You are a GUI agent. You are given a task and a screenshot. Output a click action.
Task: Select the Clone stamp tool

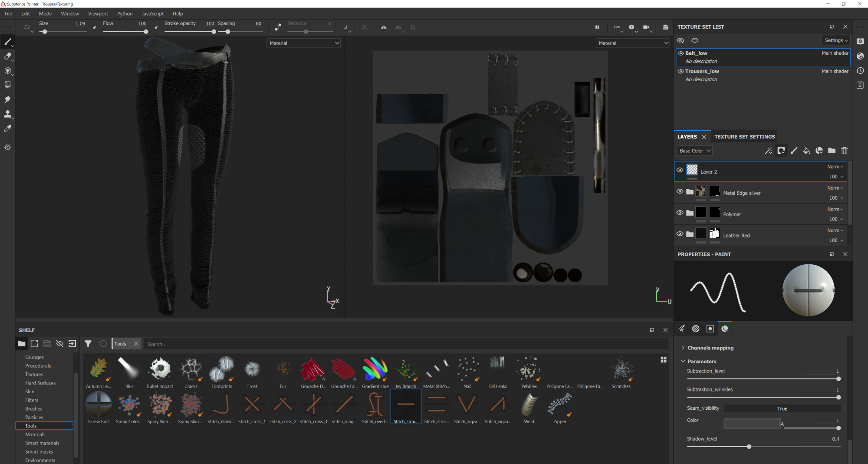[x=7, y=114]
